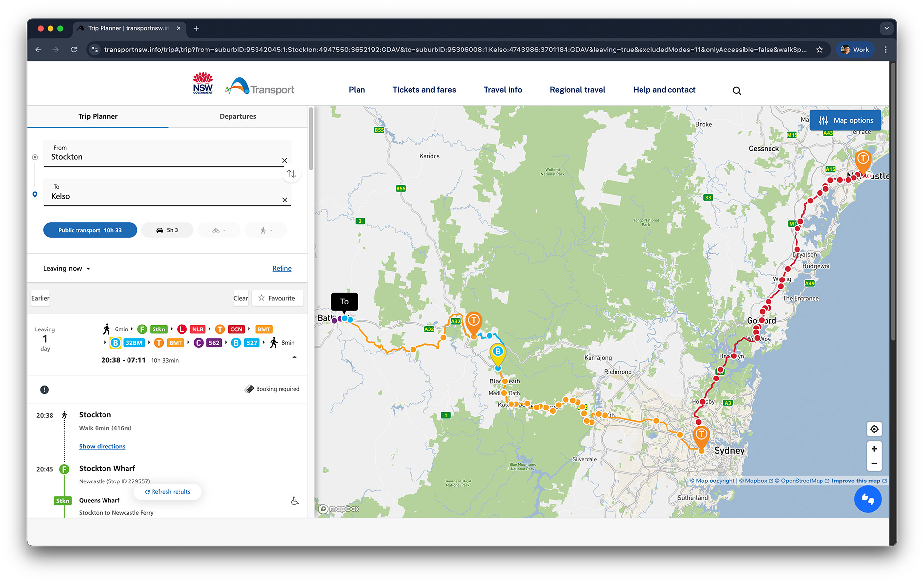Expand the browser tab search dropdown

click(x=886, y=28)
